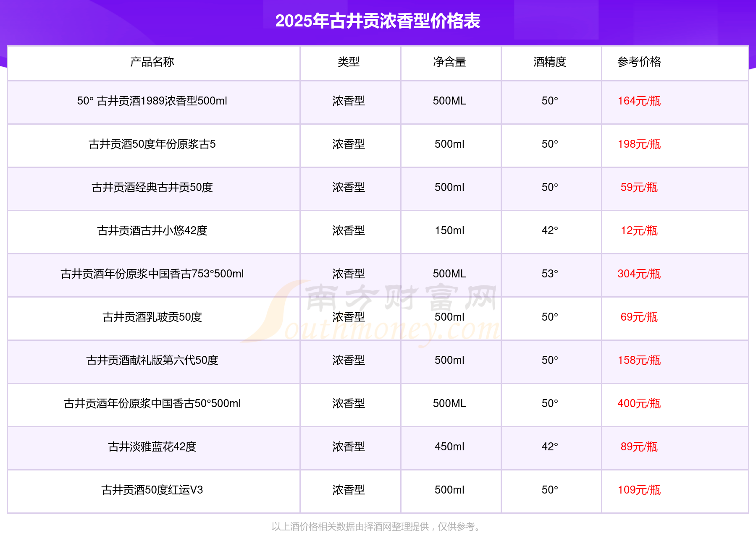Click product name "古井淡雅蓝花42度"
The height and width of the screenshot is (533, 756).
[152, 447]
